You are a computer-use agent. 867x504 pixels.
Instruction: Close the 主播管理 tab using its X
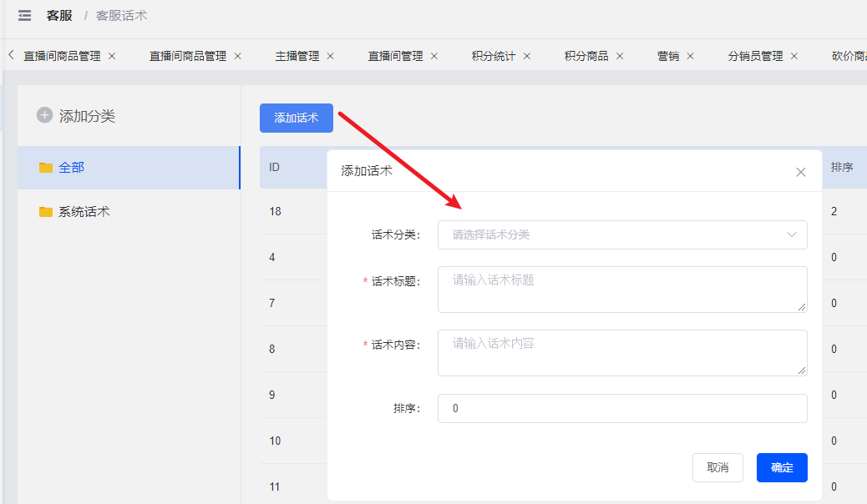click(330, 56)
